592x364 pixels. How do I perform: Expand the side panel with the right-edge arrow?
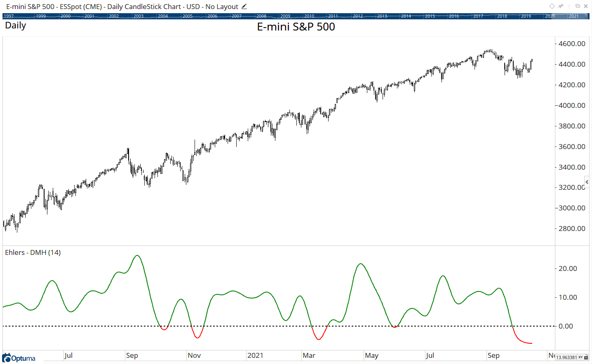pyautogui.click(x=587, y=182)
